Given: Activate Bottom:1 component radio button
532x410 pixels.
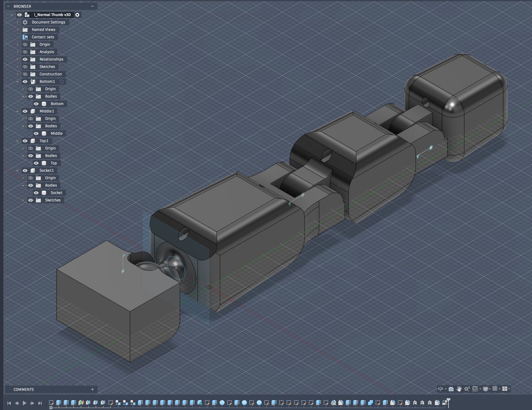Looking at the screenshot, I should [62, 82].
